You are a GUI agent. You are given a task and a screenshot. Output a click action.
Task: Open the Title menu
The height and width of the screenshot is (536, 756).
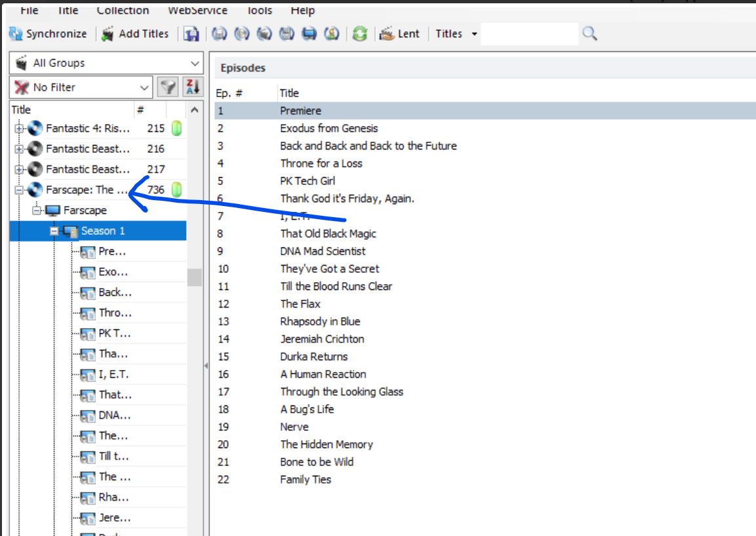click(x=68, y=10)
